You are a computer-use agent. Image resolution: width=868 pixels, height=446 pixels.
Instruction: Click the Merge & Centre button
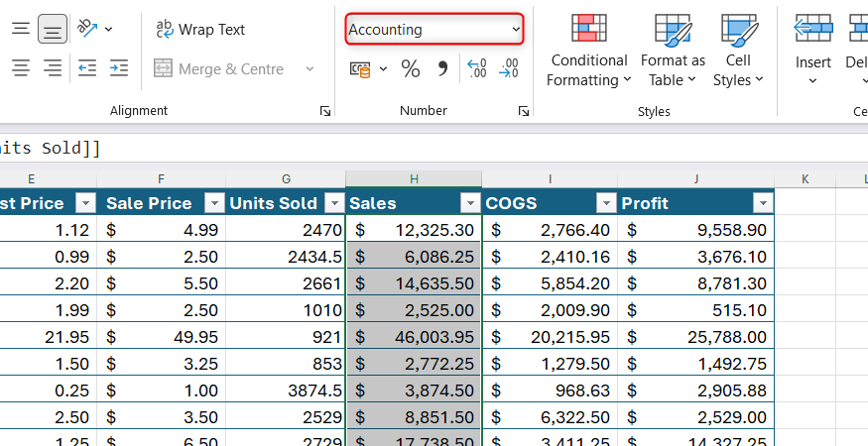(x=218, y=69)
